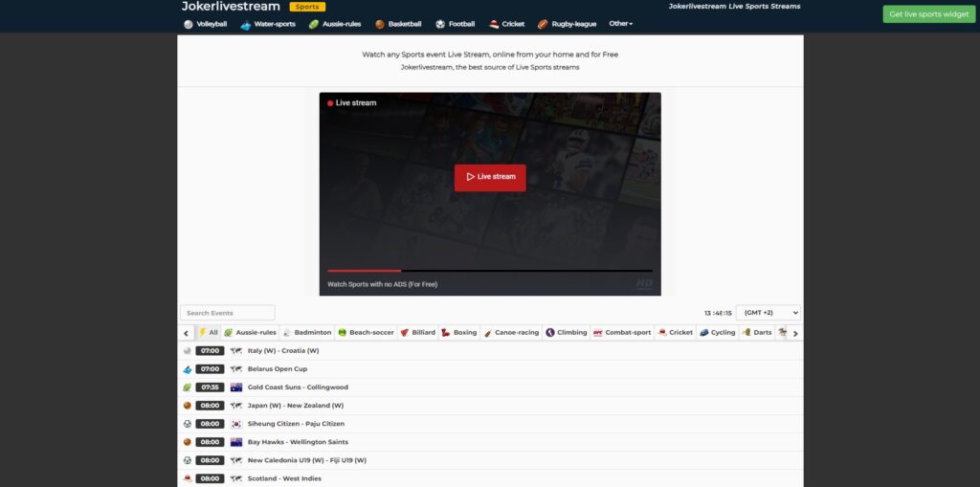
Task: Select the Darts filter tab
Action: (x=756, y=333)
